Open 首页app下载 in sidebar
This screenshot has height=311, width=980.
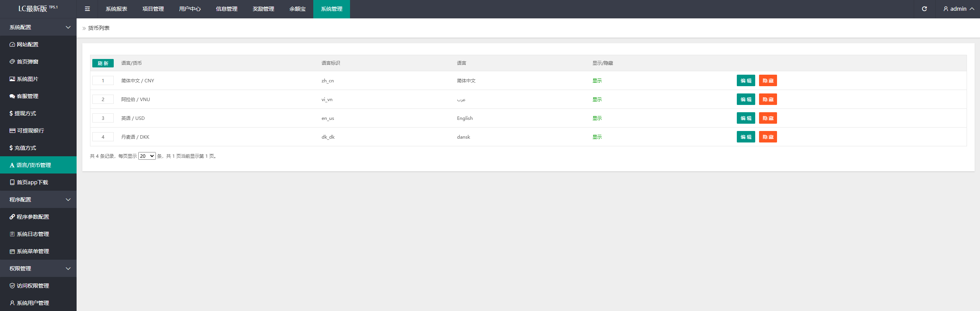coord(32,182)
